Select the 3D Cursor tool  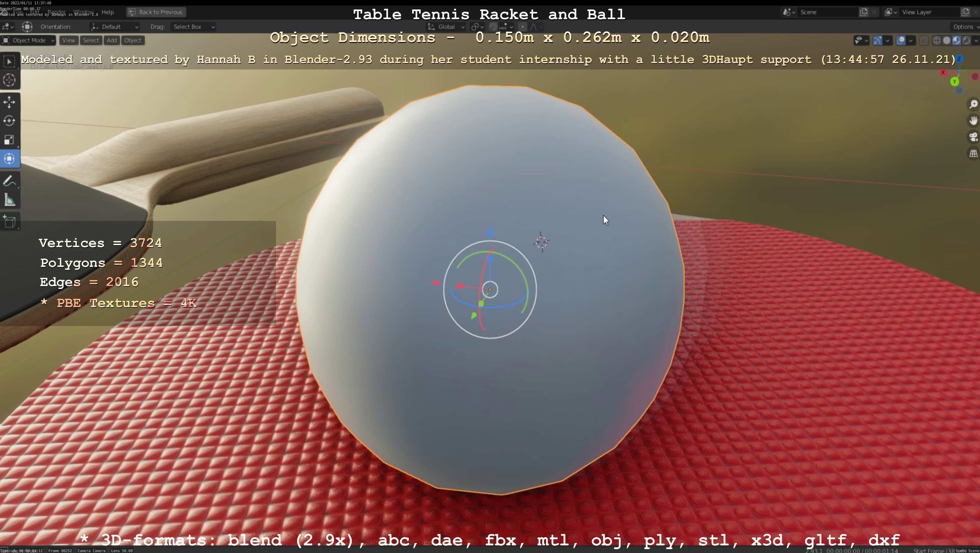click(9, 80)
